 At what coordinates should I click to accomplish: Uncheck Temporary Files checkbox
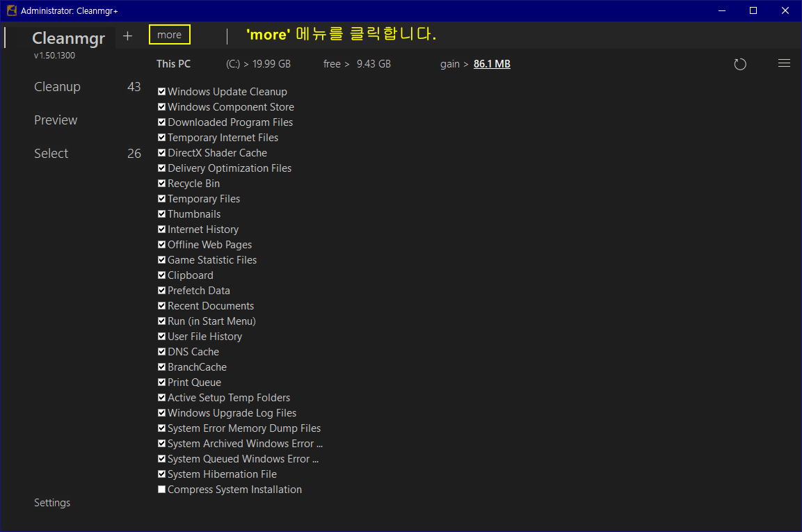pos(161,198)
